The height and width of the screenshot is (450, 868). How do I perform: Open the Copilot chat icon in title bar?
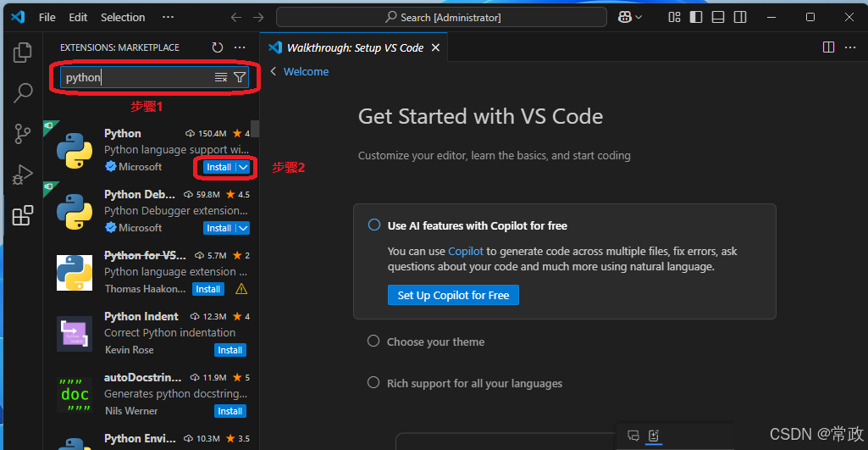click(x=625, y=17)
